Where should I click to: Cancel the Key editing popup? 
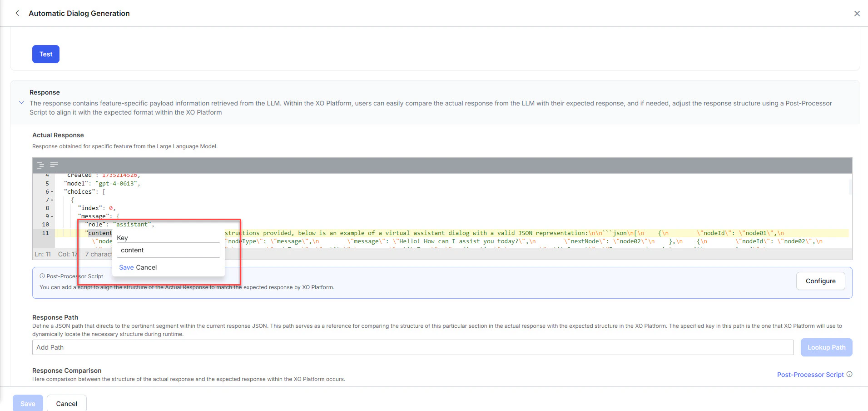click(x=147, y=267)
